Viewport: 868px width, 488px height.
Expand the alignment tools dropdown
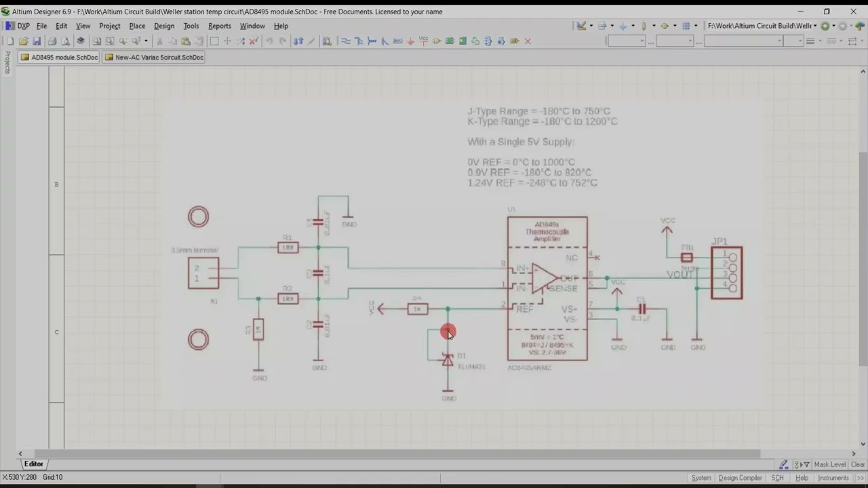point(612,26)
